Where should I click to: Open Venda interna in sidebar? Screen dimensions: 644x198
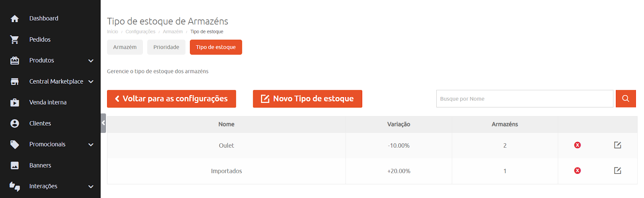[x=48, y=102]
